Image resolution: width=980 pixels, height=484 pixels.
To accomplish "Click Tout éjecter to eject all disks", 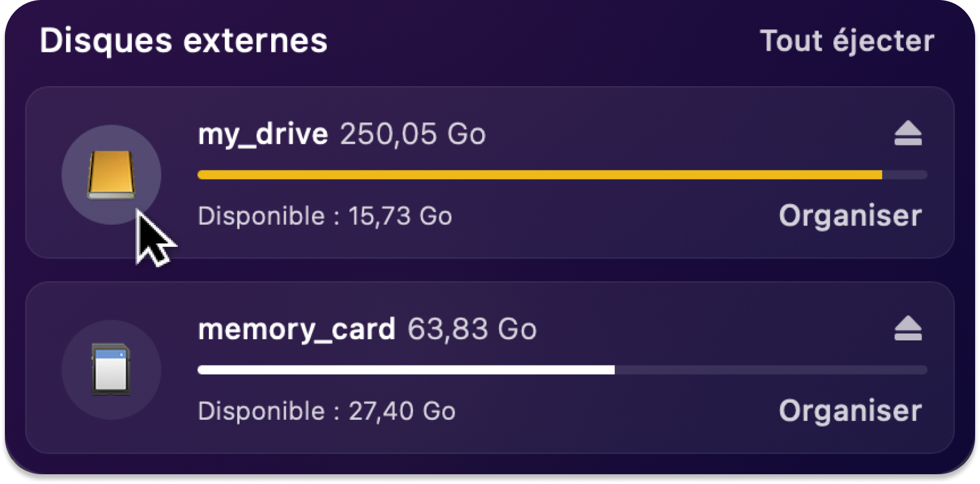I will pyautogui.click(x=847, y=42).
